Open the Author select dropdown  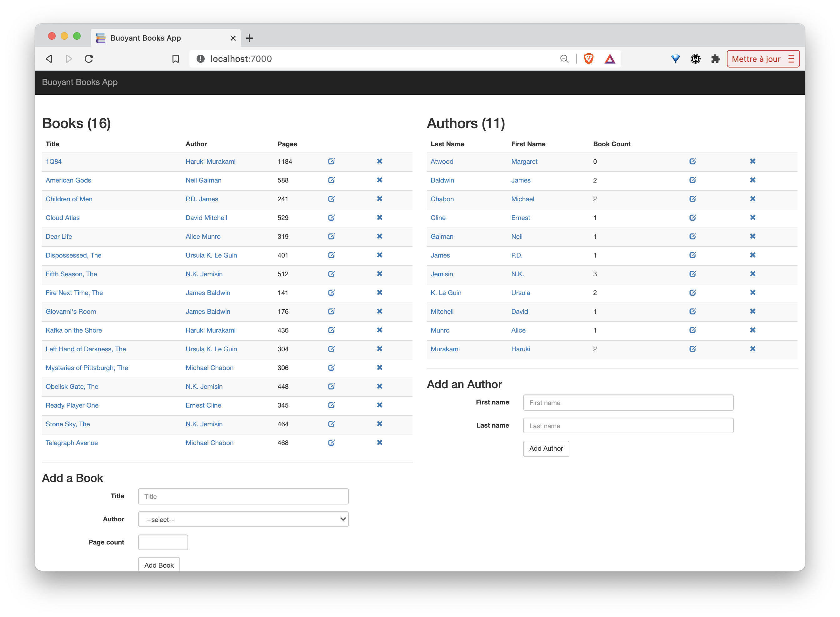(243, 519)
